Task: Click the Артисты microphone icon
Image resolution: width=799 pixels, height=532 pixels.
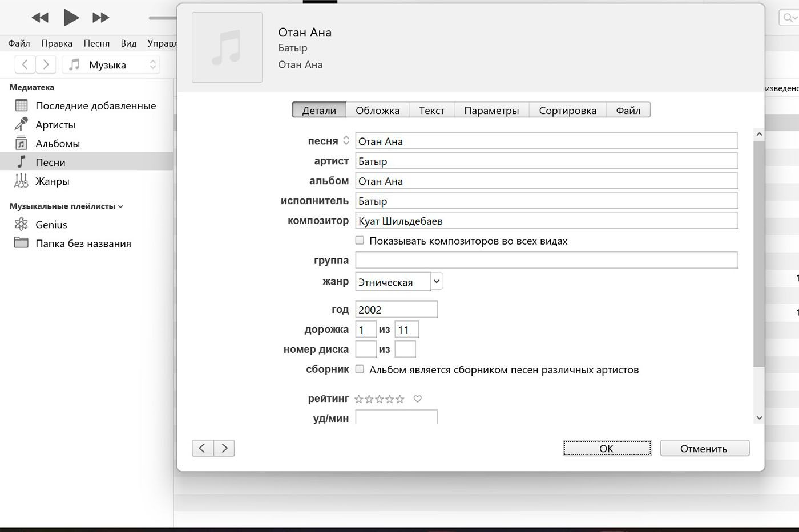Action: [21, 124]
